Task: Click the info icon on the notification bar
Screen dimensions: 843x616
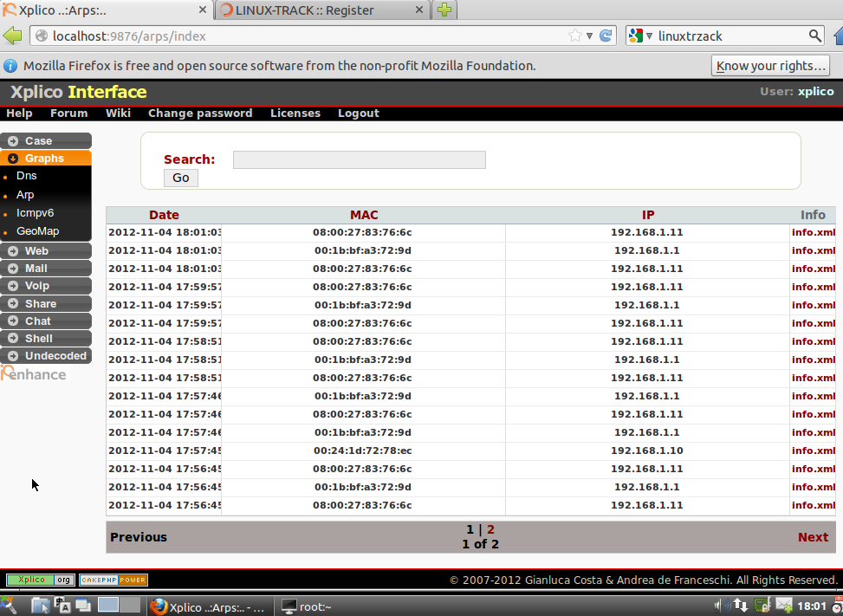Action: [10, 66]
